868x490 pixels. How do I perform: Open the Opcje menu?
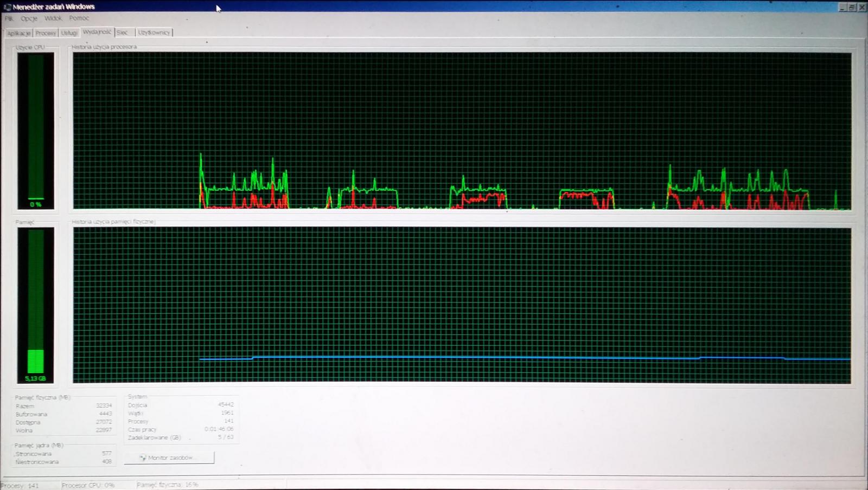pyautogui.click(x=29, y=18)
